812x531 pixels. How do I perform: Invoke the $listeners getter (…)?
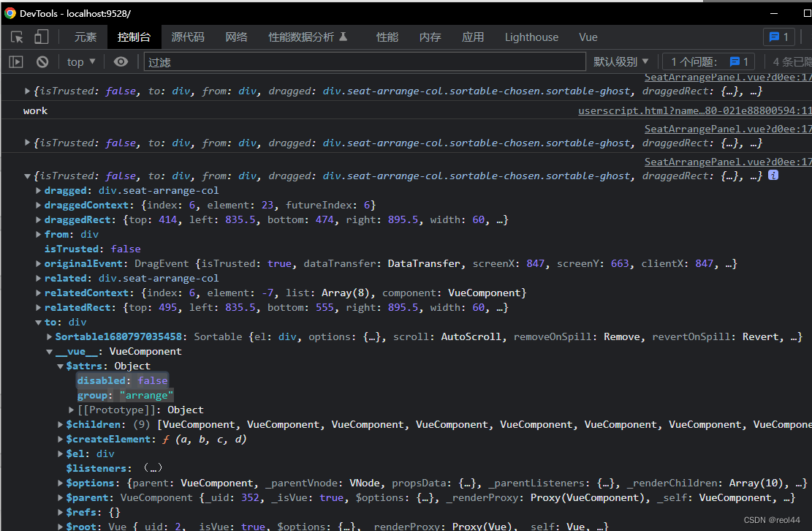click(153, 468)
